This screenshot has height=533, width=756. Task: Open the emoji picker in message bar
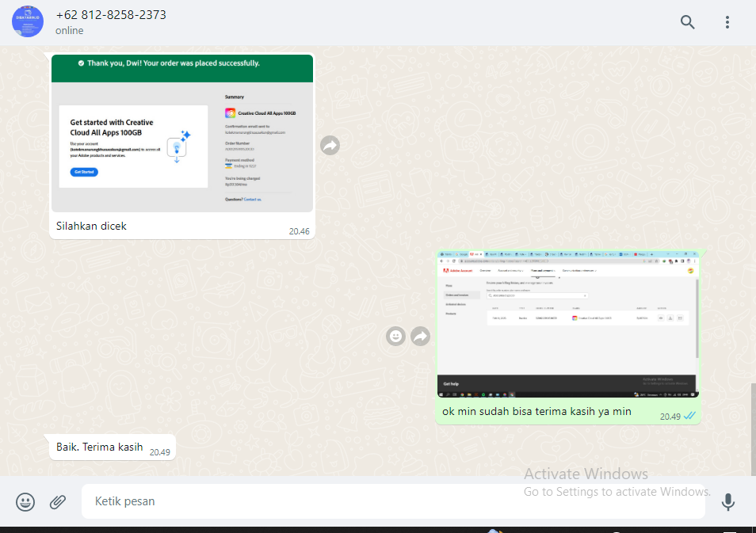click(25, 501)
